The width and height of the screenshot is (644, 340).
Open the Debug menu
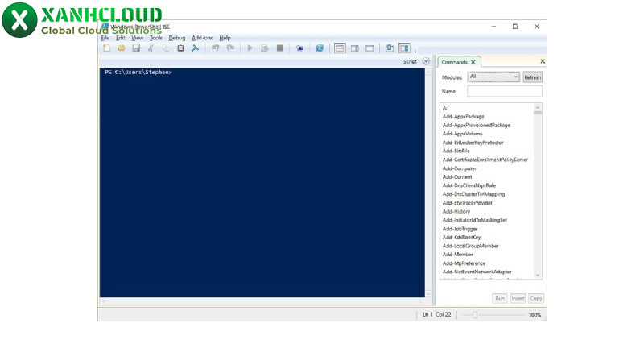pos(177,38)
